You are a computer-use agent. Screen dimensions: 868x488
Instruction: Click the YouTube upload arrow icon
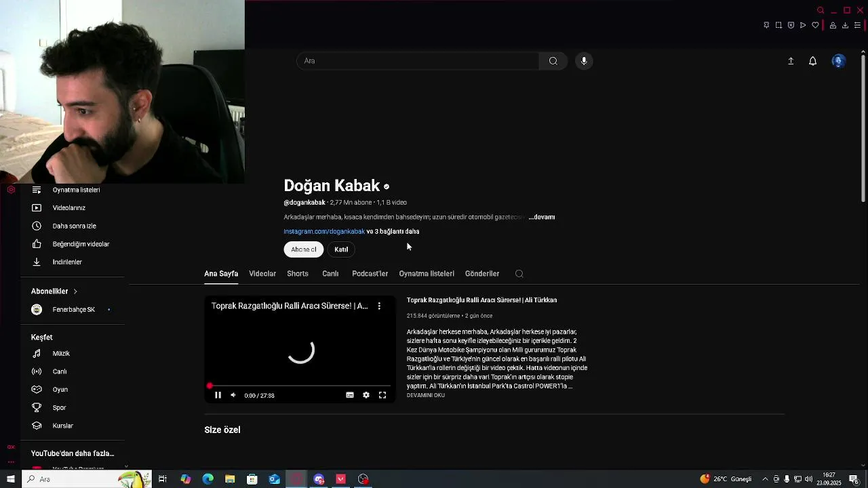791,61
